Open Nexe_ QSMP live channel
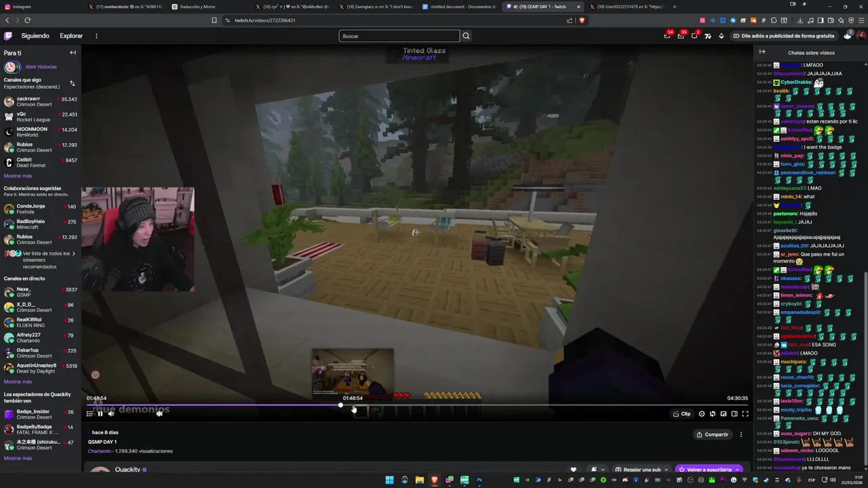Screen dimensions: 868x488 (x=41, y=292)
